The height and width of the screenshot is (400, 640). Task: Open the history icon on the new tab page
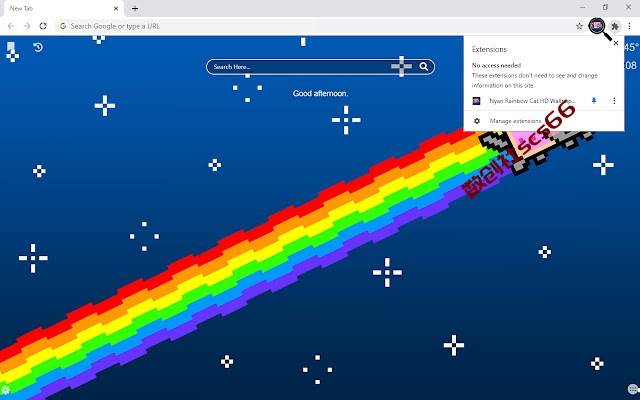[x=38, y=47]
